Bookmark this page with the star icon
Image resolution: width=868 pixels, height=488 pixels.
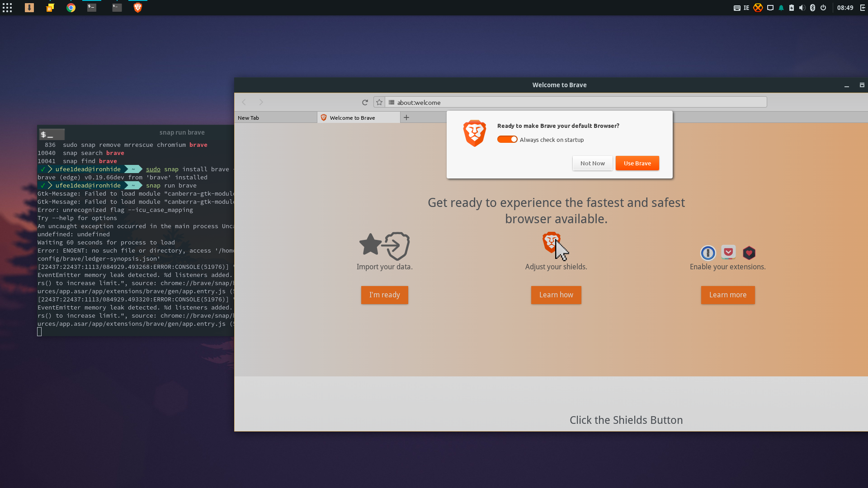click(379, 102)
